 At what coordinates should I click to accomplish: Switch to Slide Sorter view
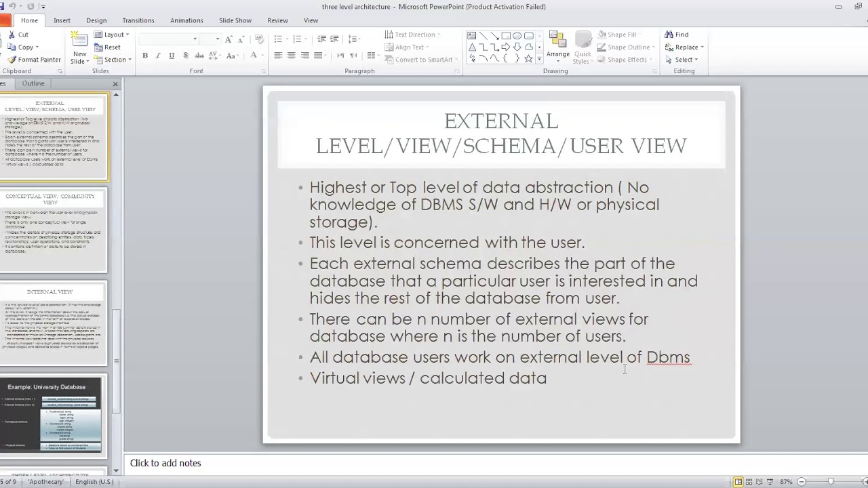point(750,482)
